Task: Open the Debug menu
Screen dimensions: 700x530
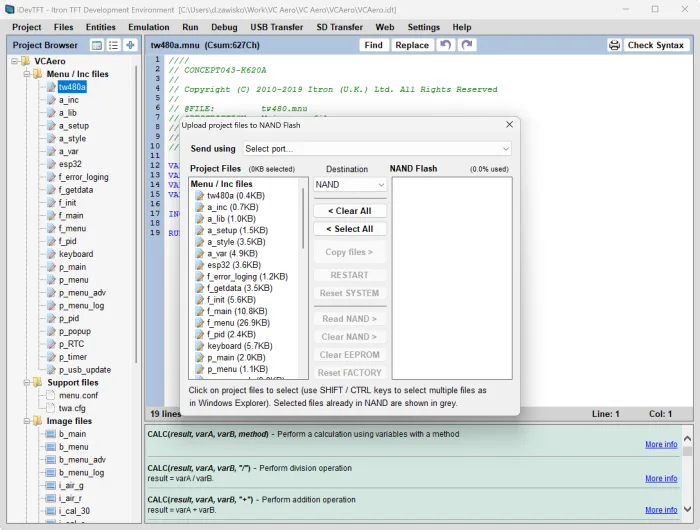Action: click(224, 27)
